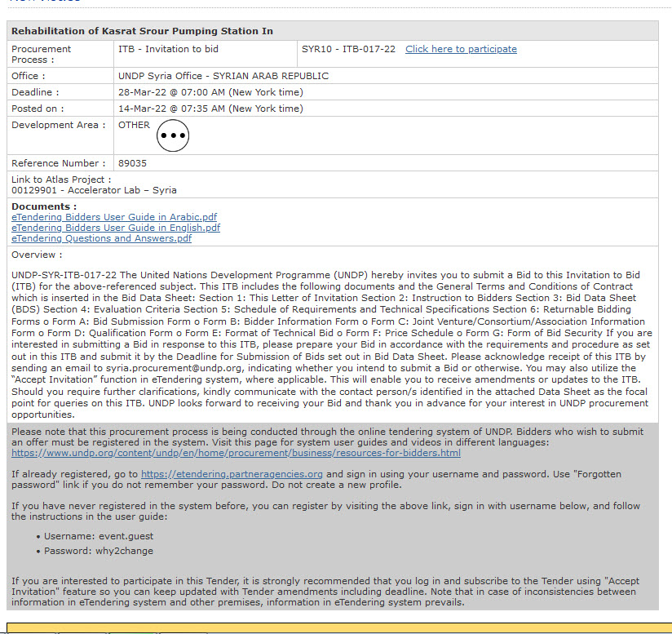The width and height of the screenshot is (672, 634).
Task: Click the three-dots circle icon
Action: 172,135
